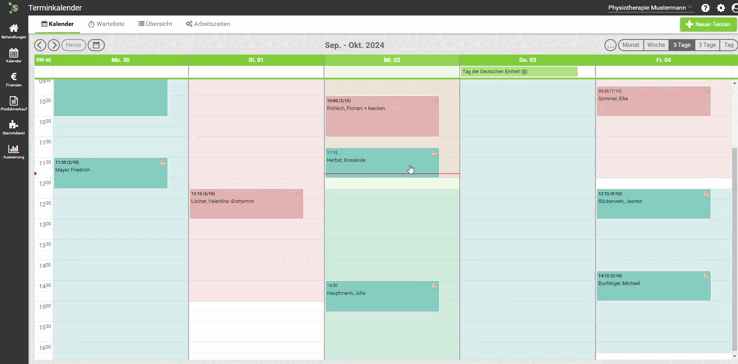This screenshot has width=738, height=364.
Task: Click the Mi. 02 day header
Action: click(x=392, y=60)
